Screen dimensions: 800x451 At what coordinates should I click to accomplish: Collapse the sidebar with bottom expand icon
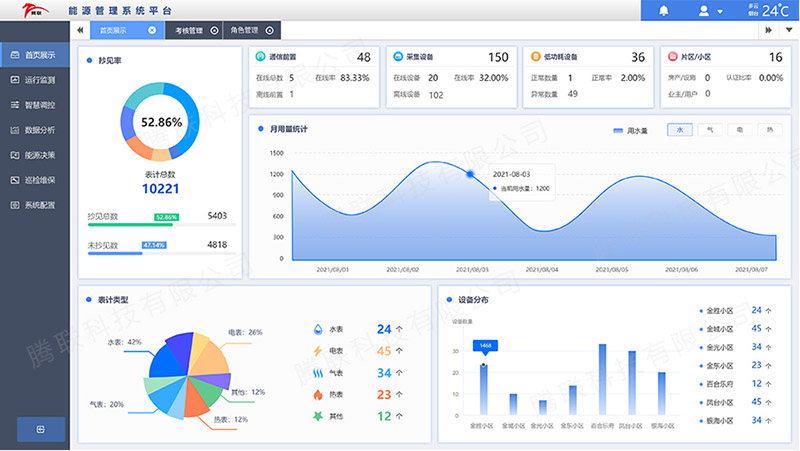40,429
